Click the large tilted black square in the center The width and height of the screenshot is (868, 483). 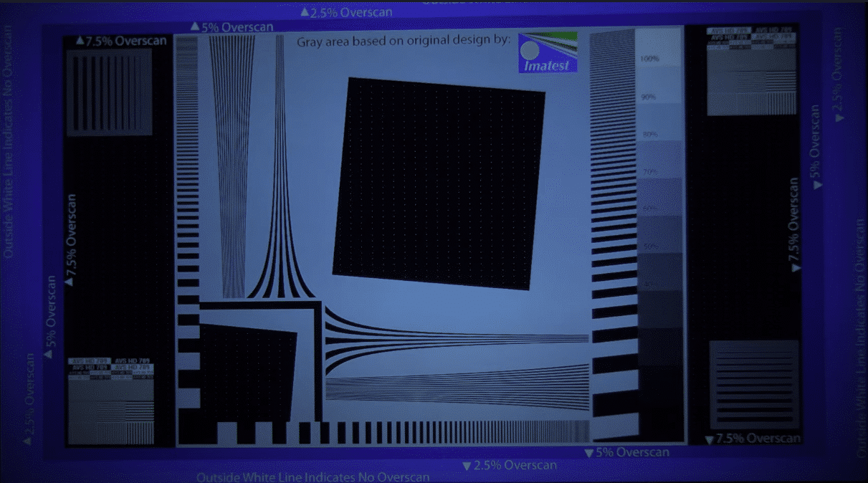(x=439, y=183)
